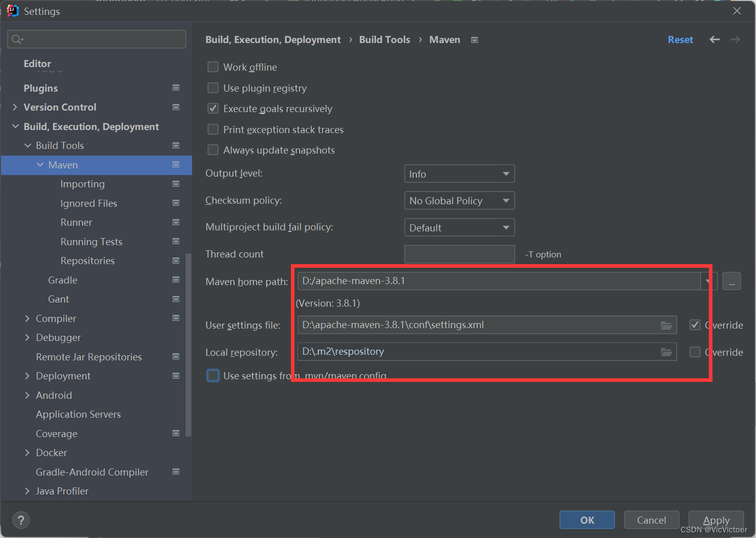
Task: Click the project-level icon beside Repositories
Action: (x=176, y=261)
